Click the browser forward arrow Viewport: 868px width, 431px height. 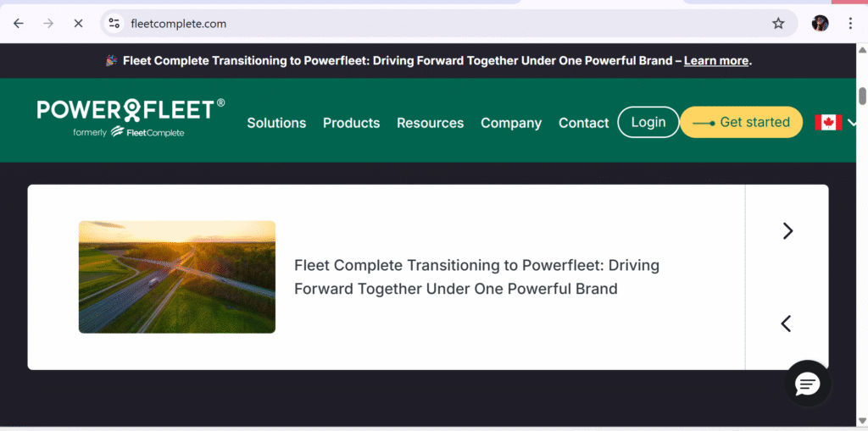[x=48, y=23]
